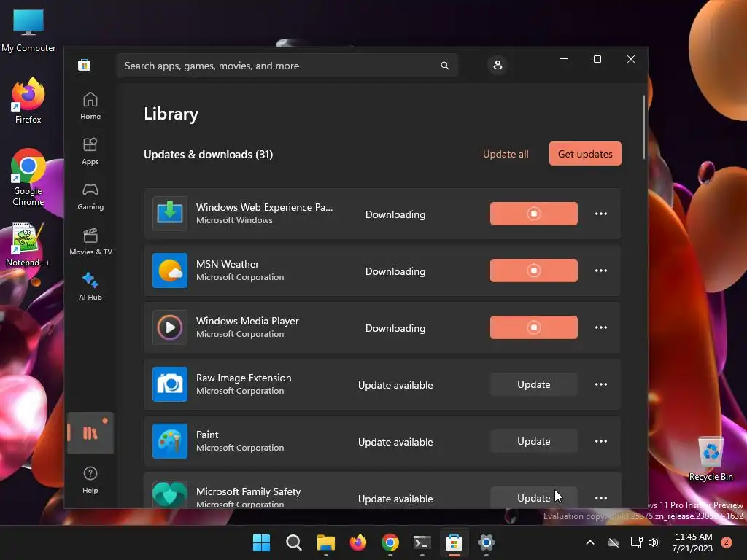Stop the Windows Media Player download
This screenshot has width=747, height=560.
(533, 327)
